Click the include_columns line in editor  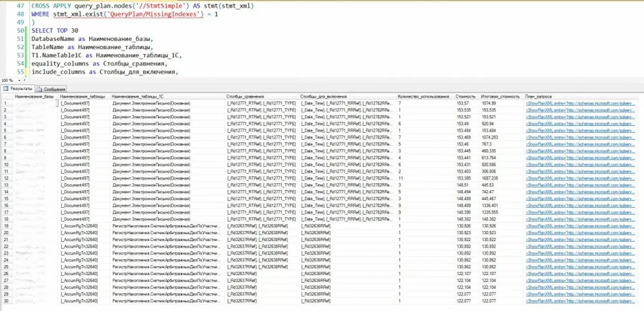coord(105,72)
